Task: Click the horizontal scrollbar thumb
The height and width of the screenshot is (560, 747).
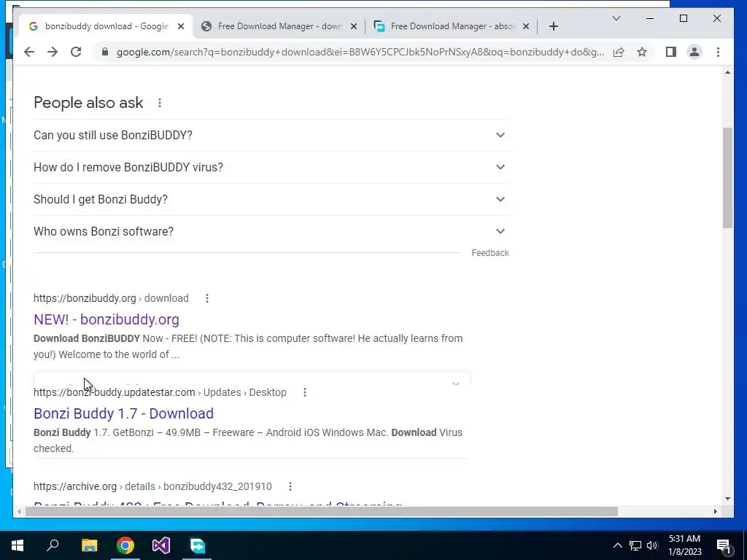Action: click(322, 511)
